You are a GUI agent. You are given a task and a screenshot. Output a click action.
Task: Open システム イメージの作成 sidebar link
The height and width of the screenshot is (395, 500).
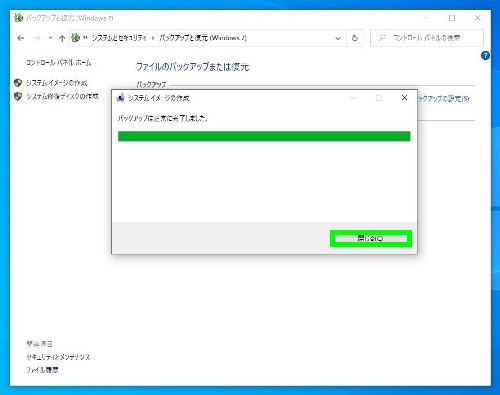pyautogui.click(x=57, y=83)
